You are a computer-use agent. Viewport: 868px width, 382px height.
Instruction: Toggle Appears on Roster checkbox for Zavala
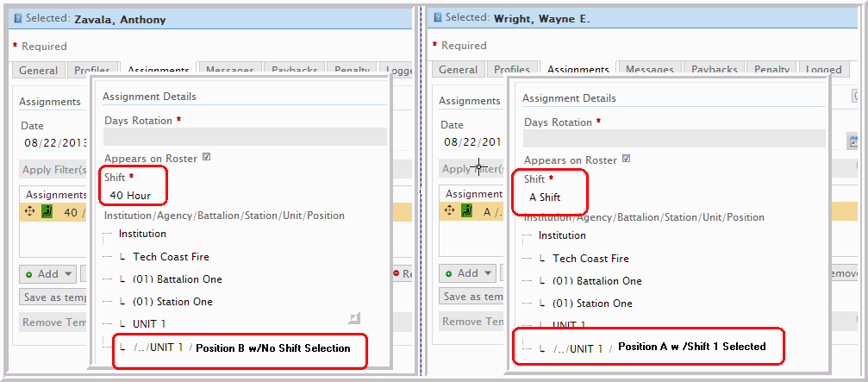(x=206, y=158)
